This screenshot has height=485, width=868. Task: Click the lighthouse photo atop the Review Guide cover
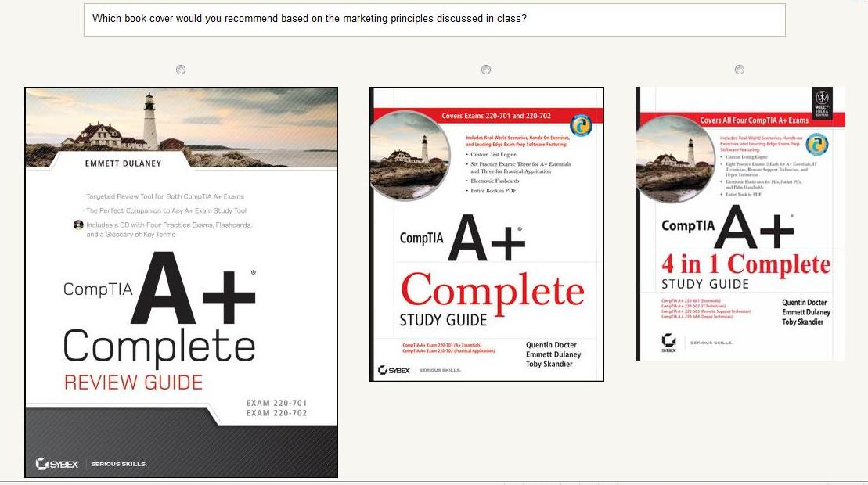click(x=182, y=120)
